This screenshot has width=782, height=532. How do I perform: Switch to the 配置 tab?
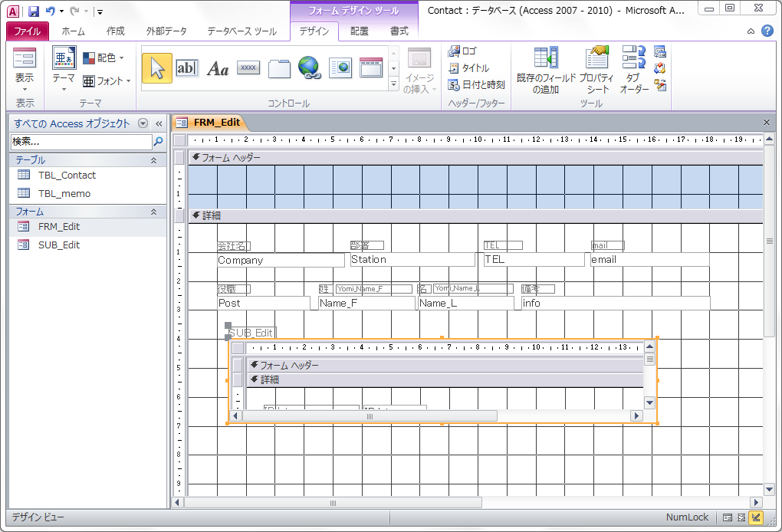[359, 31]
